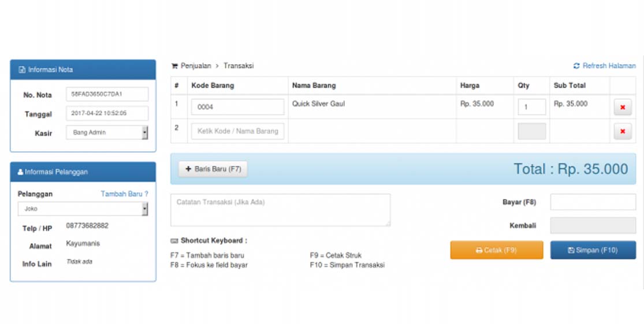Viewport: 644px width, 324px height.
Task: Click the plus icon on Baris Baru
Action: pyautogui.click(x=188, y=169)
